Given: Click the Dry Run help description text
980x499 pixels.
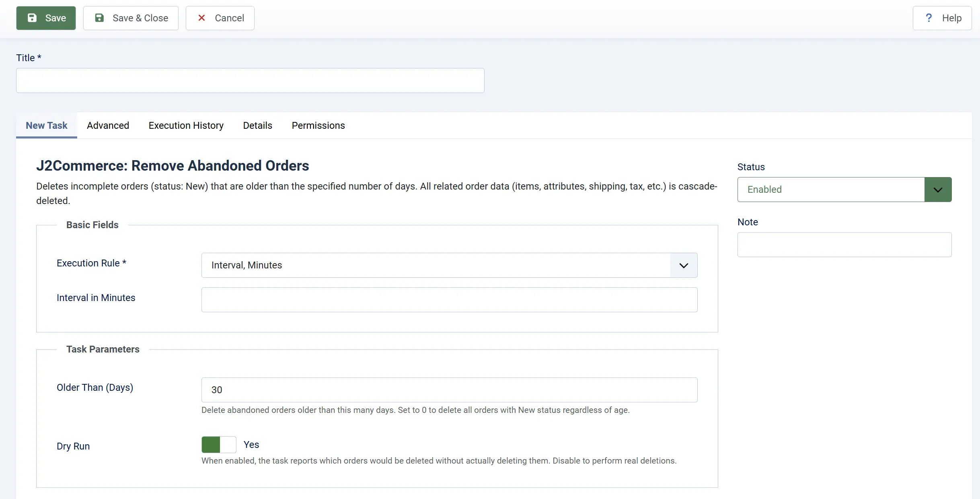Looking at the screenshot, I should (x=439, y=461).
